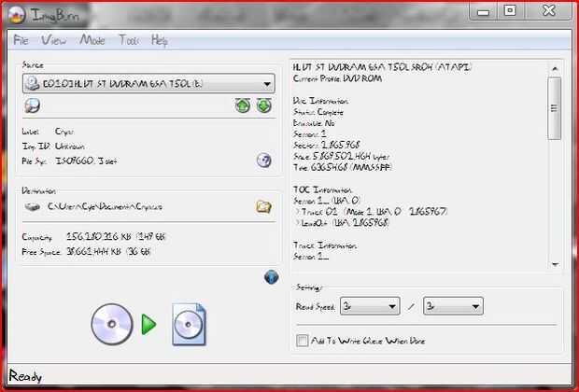Open the second Read Speed dropdown
Screen dimensions: 579x392
click(453, 306)
